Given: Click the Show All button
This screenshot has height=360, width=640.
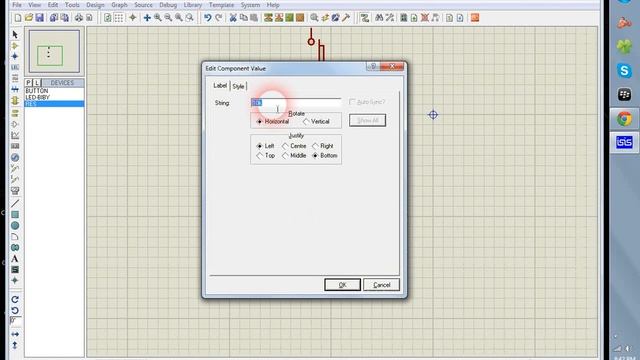Looking at the screenshot, I should coord(367,120).
